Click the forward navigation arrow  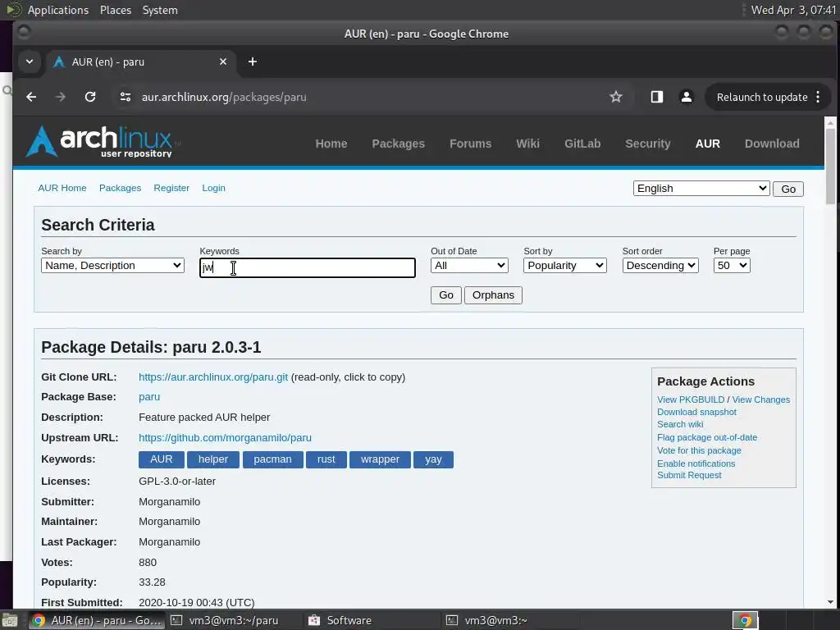click(61, 97)
